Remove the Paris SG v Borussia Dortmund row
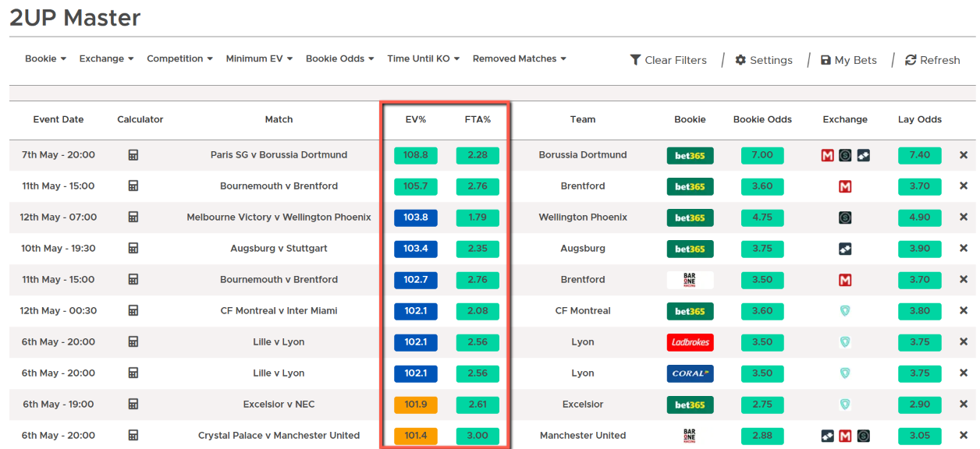This screenshot has height=449, width=980. click(x=964, y=155)
